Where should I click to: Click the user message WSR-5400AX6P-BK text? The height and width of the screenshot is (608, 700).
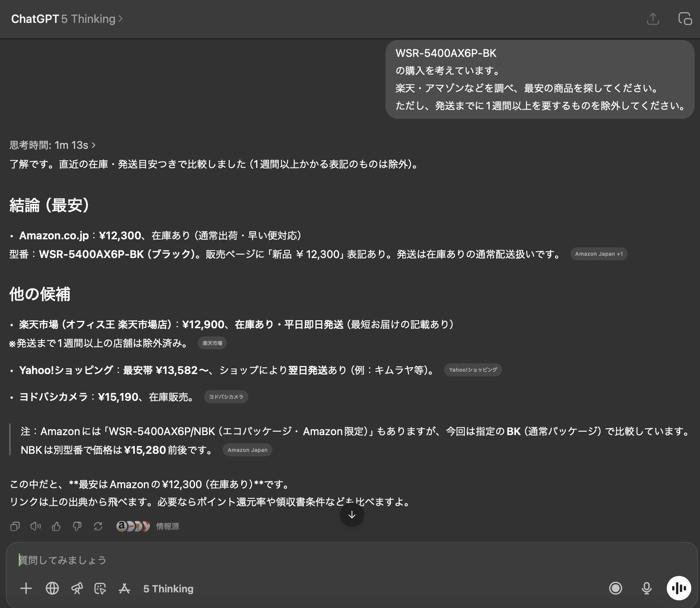pos(446,53)
